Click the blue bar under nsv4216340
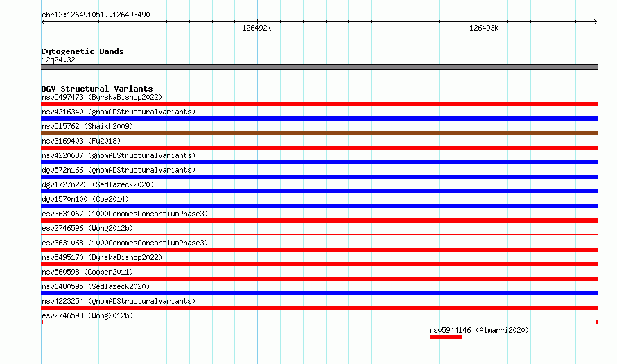This screenshot has height=364, width=617. (x=319, y=119)
